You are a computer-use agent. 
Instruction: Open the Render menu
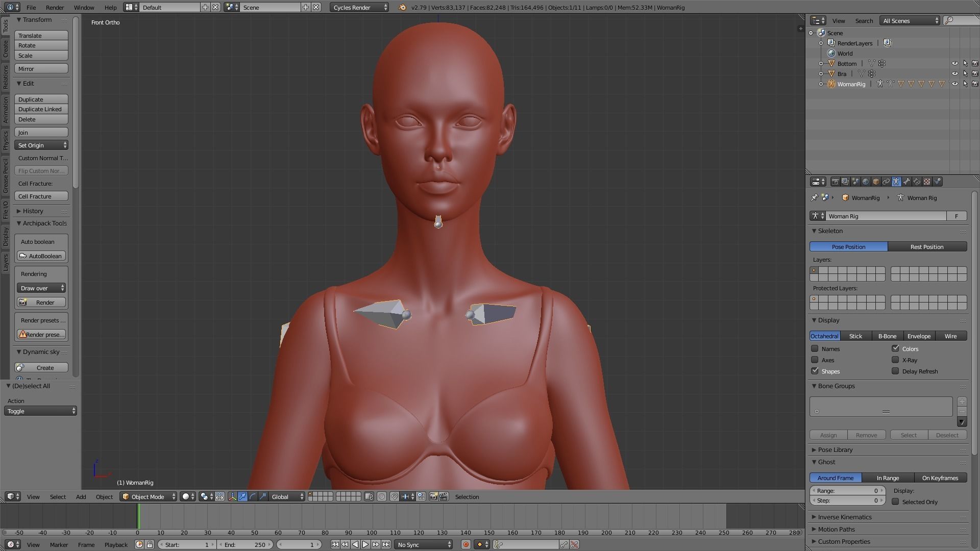[x=55, y=7]
